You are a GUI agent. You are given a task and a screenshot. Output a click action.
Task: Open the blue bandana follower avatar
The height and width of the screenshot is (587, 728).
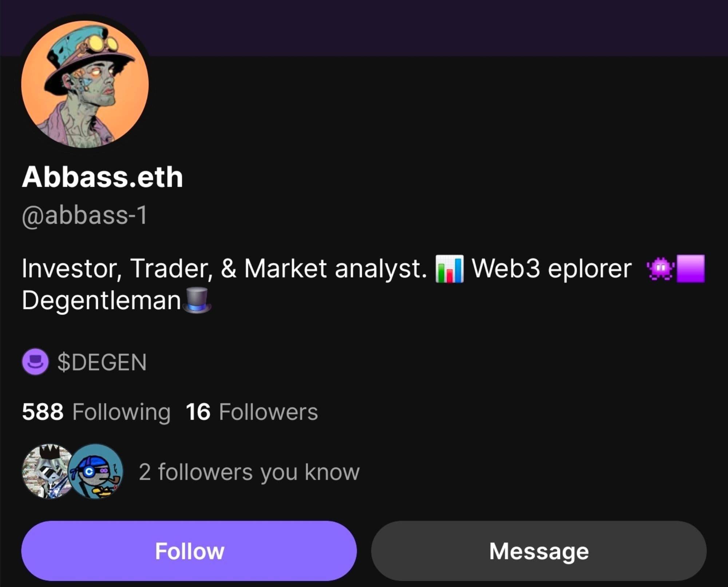(x=96, y=471)
